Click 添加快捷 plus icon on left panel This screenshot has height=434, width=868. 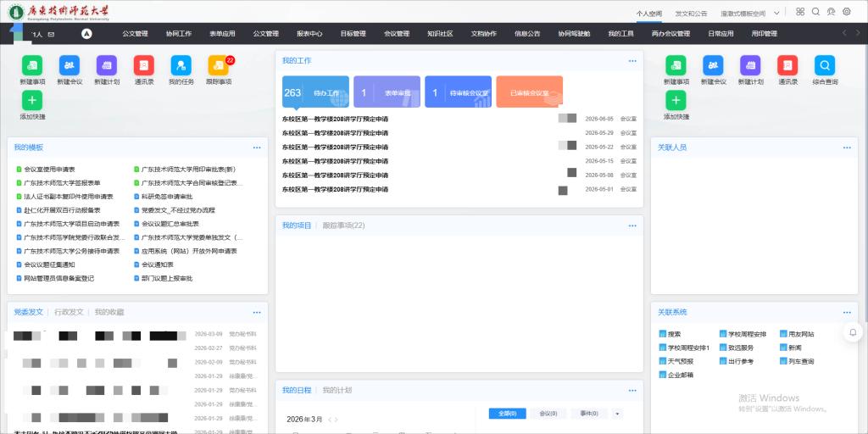(x=32, y=100)
